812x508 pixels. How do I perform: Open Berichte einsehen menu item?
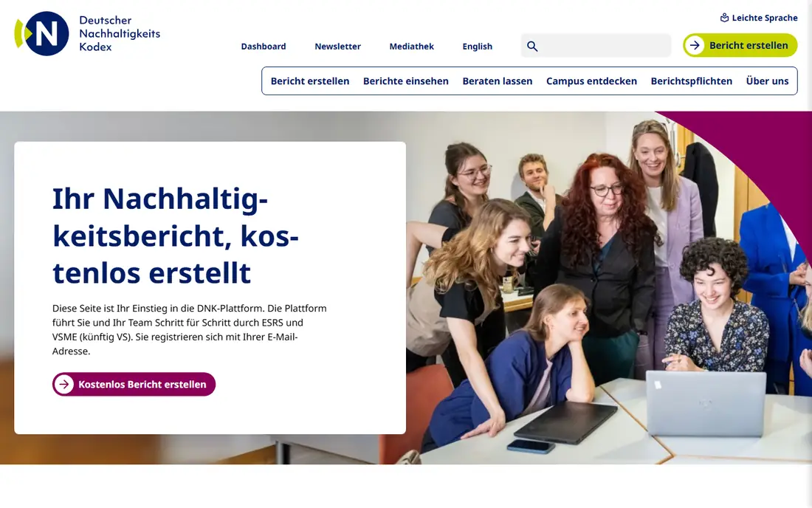coord(406,80)
